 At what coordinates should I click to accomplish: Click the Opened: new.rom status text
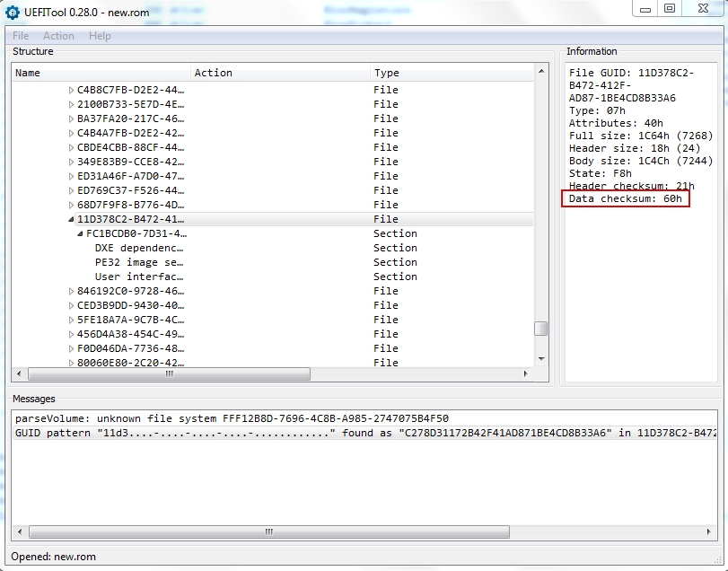[x=53, y=557]
